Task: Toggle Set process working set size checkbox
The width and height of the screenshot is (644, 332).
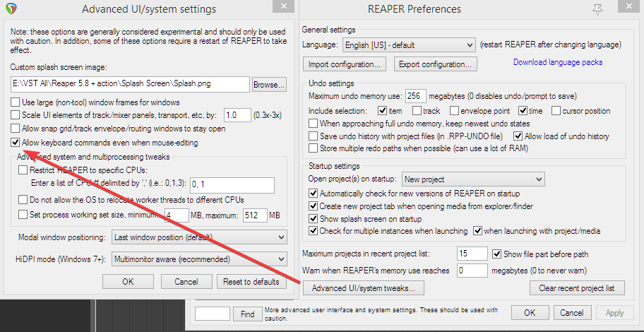Action: [x=23, y=215]
